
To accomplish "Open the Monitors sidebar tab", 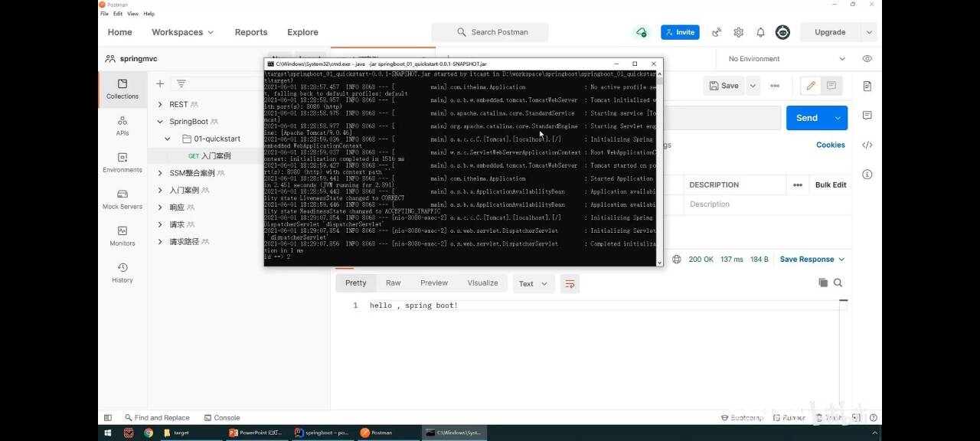I will [x=122, y=237].
